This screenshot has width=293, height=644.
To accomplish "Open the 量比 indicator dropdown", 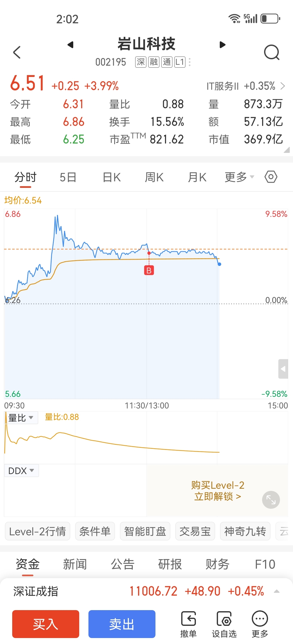I will [x=21, y=418].
